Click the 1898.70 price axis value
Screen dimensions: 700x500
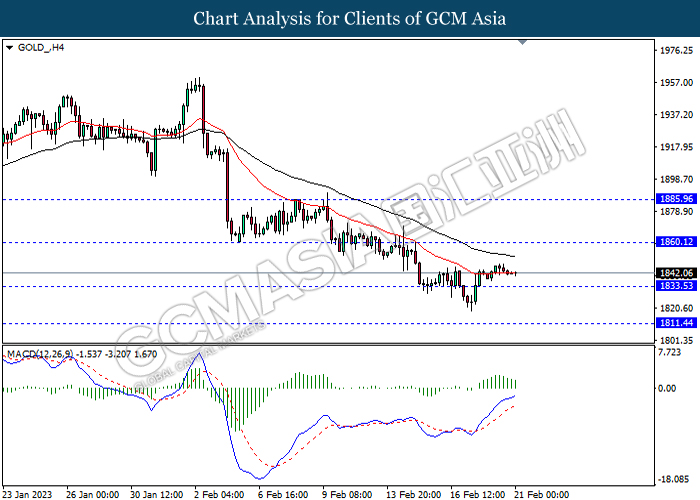point(676,179)
